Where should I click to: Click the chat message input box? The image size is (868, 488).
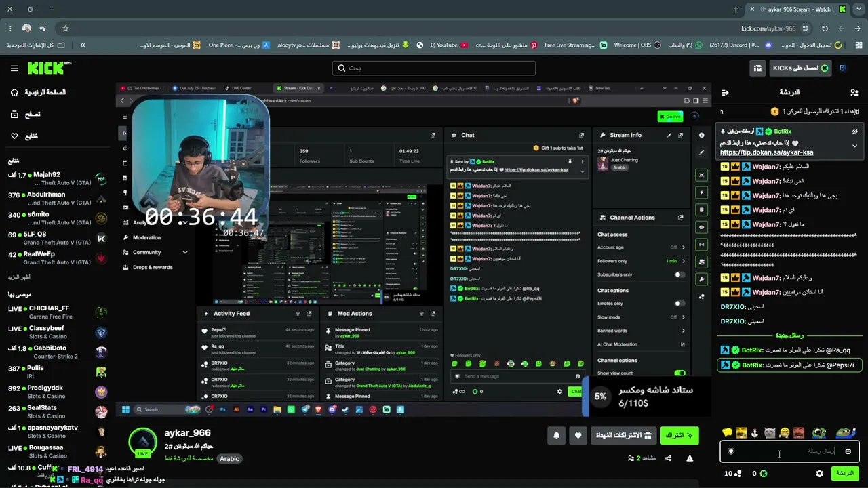[789, 451]
